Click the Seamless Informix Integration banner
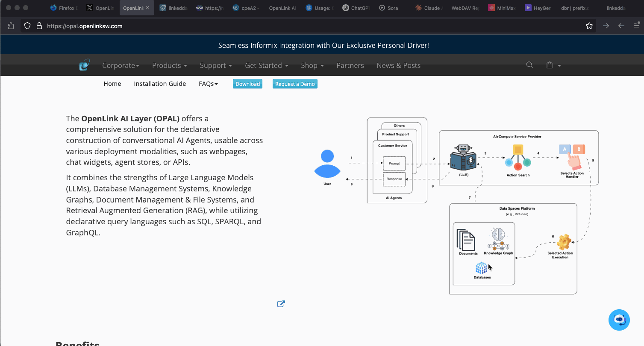The image size is (644, 346). click(x=323, y=45)
